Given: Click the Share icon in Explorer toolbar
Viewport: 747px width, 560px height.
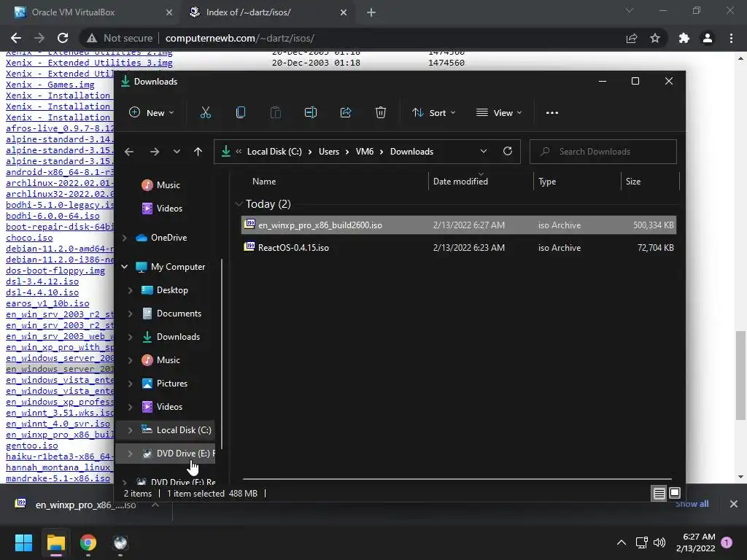Looking at the screenshot, I should tap(345, 113).
